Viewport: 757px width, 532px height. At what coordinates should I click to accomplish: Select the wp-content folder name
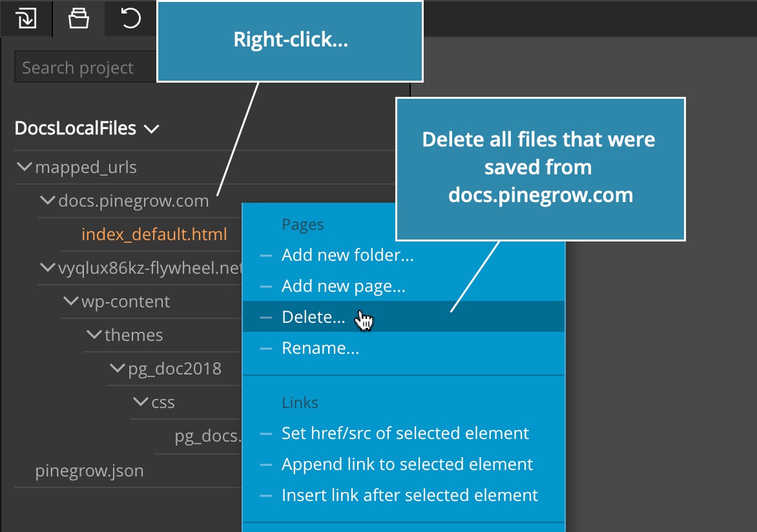[x=125, y=302]
